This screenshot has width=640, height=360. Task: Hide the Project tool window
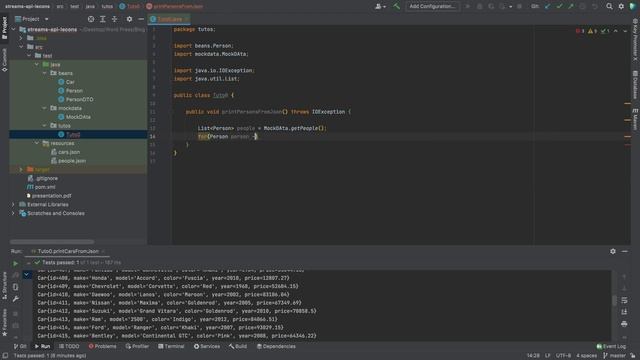pos(141,19)
